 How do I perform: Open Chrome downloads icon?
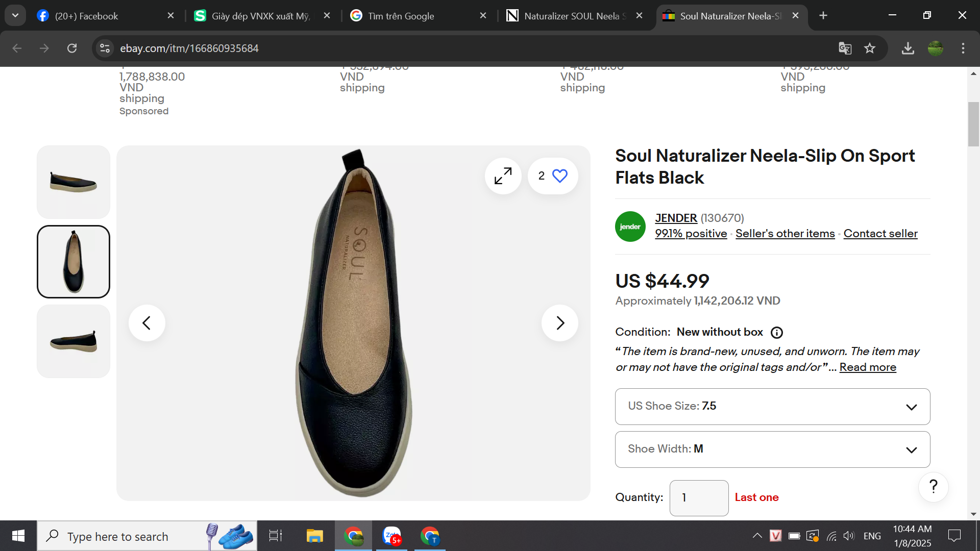coord(908,48)
